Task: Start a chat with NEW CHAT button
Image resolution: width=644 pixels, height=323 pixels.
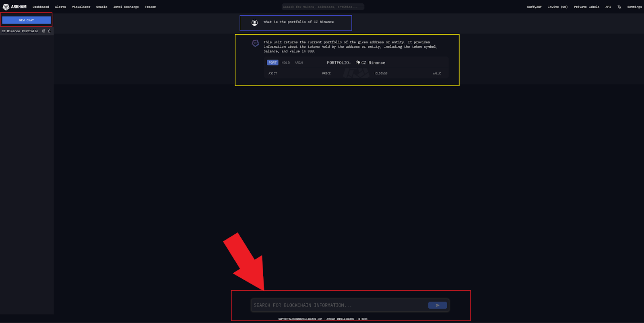Action: click(27, 20)
